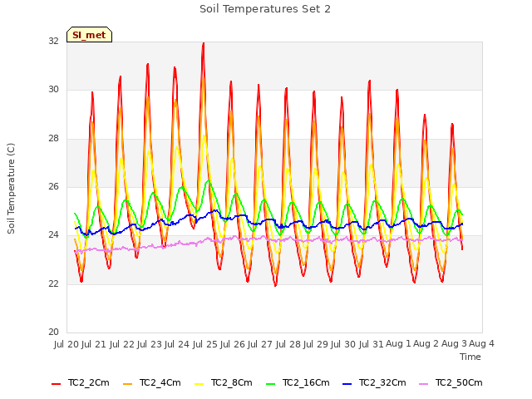The width and height of the screenshot is (532, 399).
Task: Click the 32 y-axis tick label
Action: pyautogui.click(x=53, y=42)
